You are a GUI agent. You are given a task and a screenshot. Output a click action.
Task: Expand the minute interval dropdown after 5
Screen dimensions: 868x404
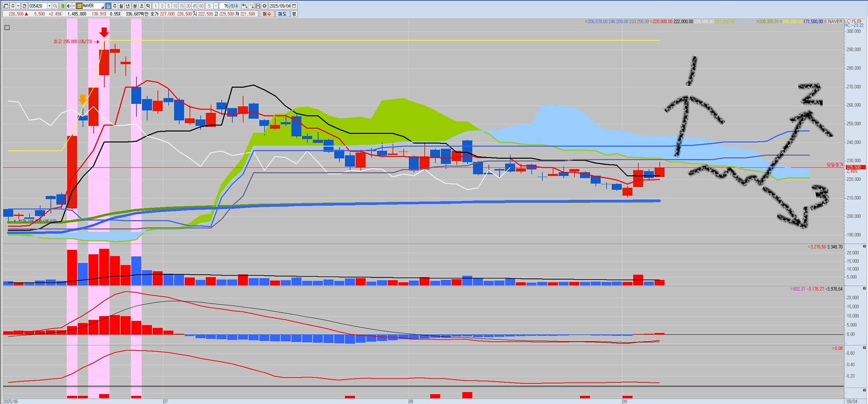pos(216,6)
